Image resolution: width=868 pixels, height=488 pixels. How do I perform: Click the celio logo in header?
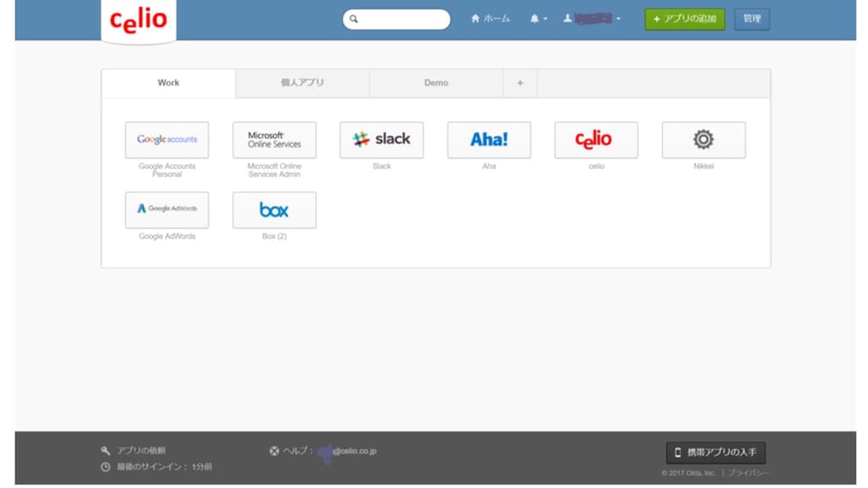tap(138, 21)
